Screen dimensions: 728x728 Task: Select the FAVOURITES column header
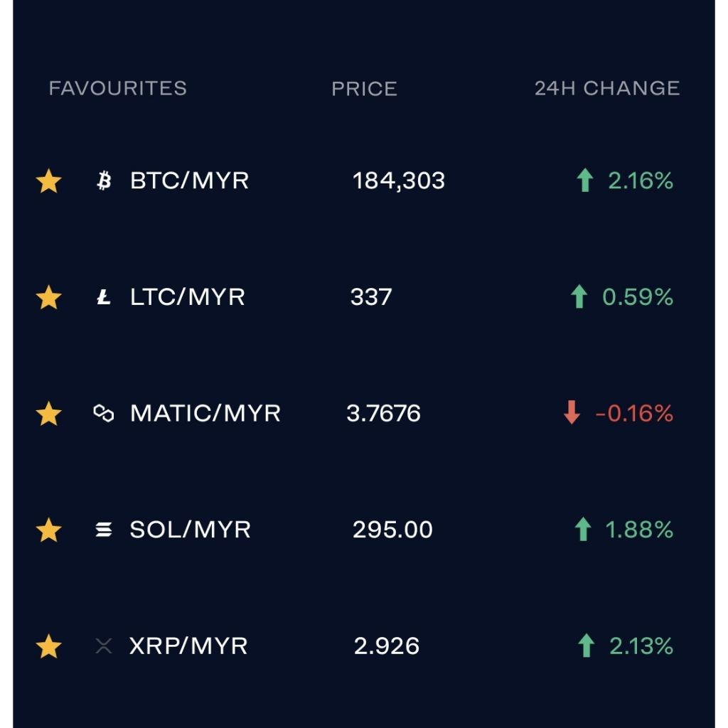[118, 88]
